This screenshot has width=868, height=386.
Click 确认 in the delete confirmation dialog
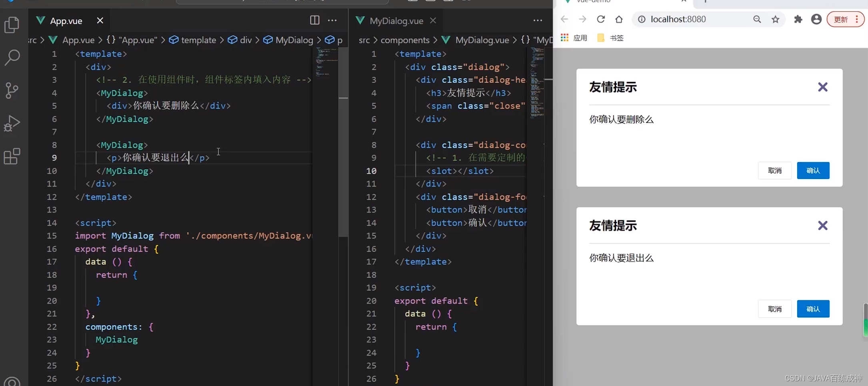(813, 171)
